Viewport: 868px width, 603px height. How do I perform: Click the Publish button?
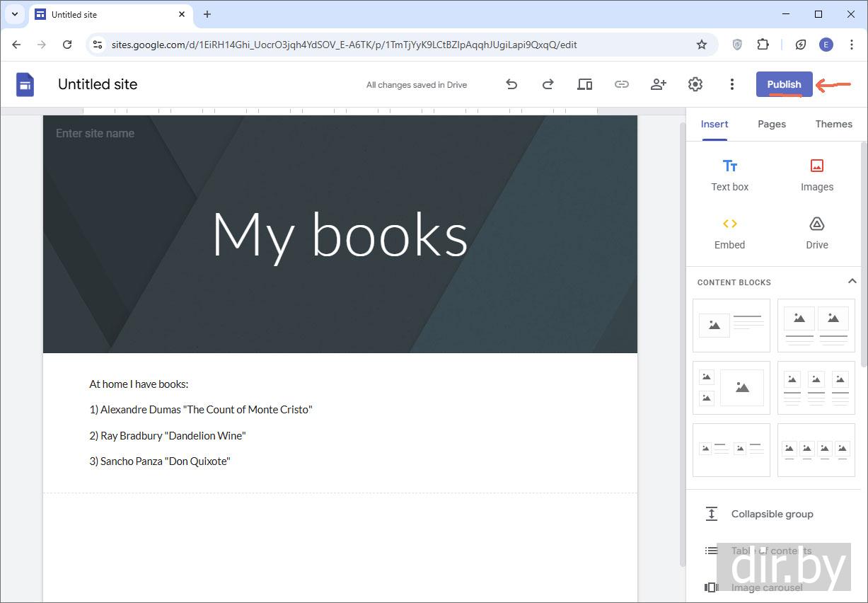point(784,84)
